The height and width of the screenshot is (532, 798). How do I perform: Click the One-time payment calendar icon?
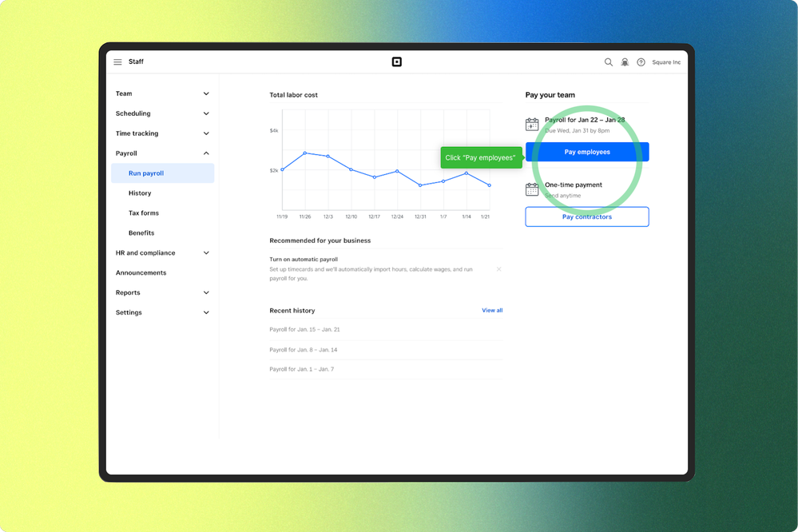point(532,189)
